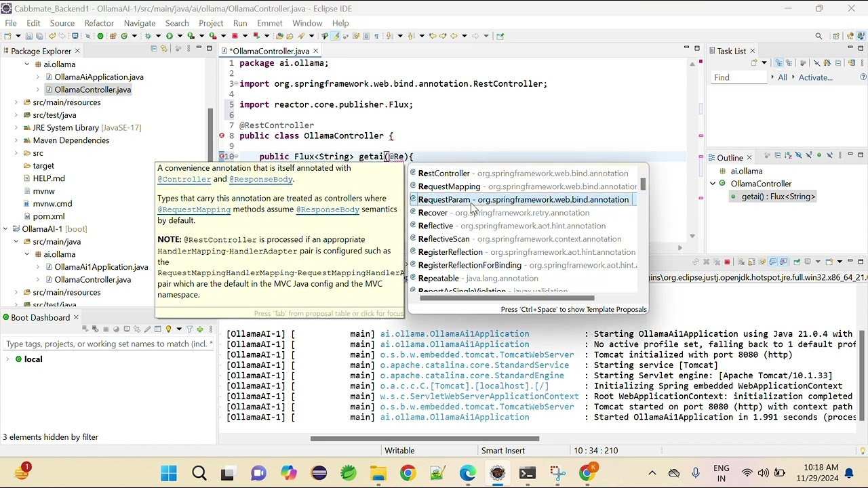Toggle Scheduled view in Task List toolbar

(x=789, y=63)
